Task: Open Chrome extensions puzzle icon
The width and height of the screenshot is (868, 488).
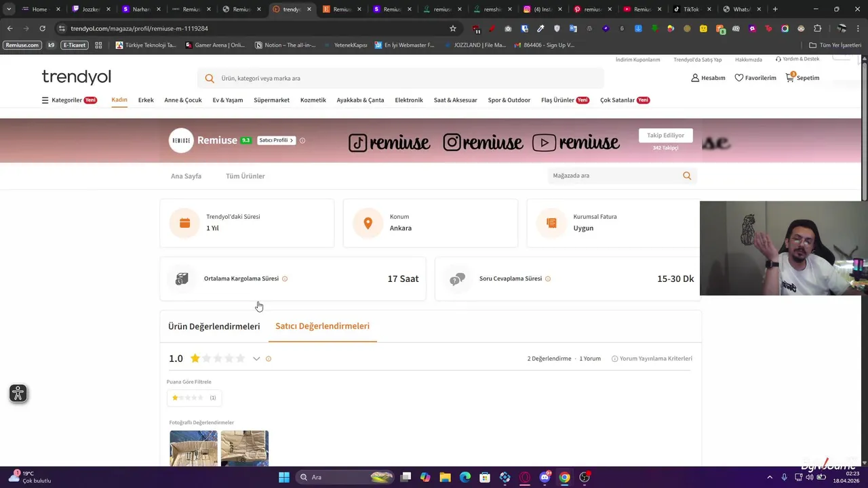Action: [817, 28]
